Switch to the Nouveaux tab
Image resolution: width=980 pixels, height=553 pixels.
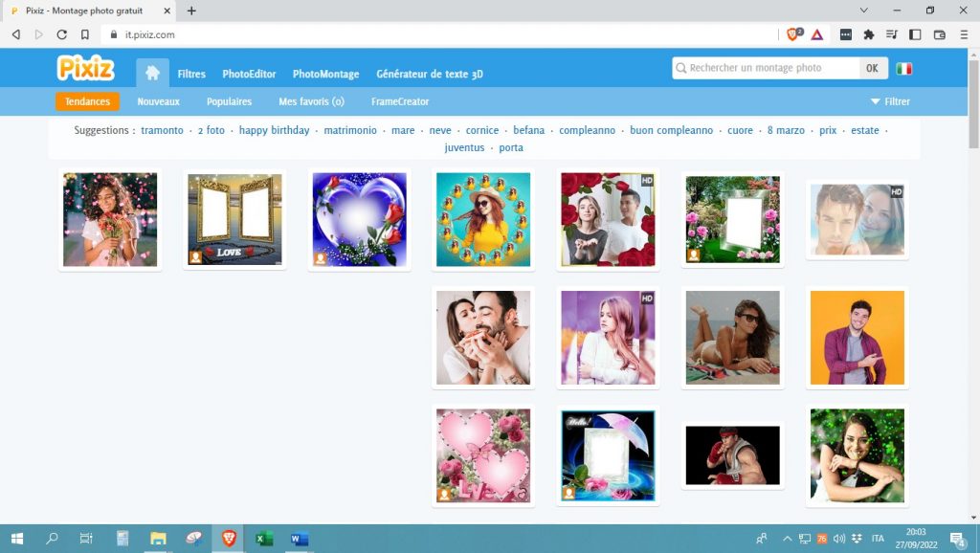(x=158, y=101)
